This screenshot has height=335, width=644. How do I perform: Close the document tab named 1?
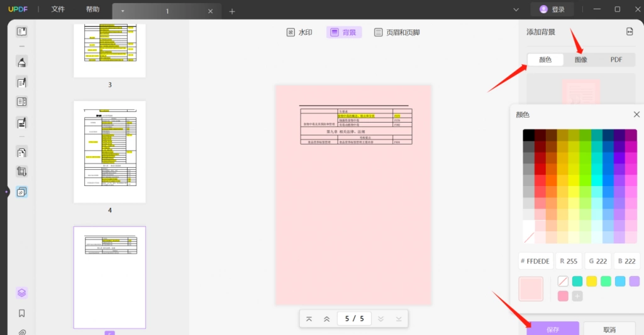click(x=210, y=11)
